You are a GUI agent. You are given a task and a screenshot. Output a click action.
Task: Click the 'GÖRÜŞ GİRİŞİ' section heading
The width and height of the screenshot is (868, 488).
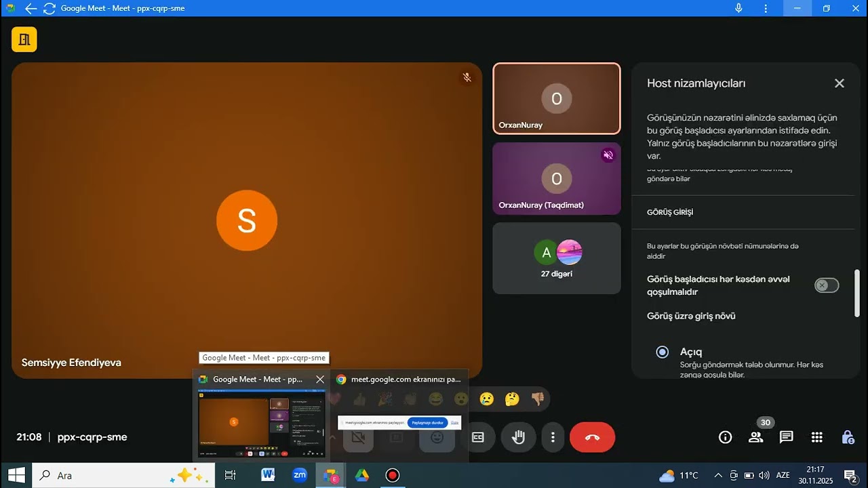tap(670, 212)
